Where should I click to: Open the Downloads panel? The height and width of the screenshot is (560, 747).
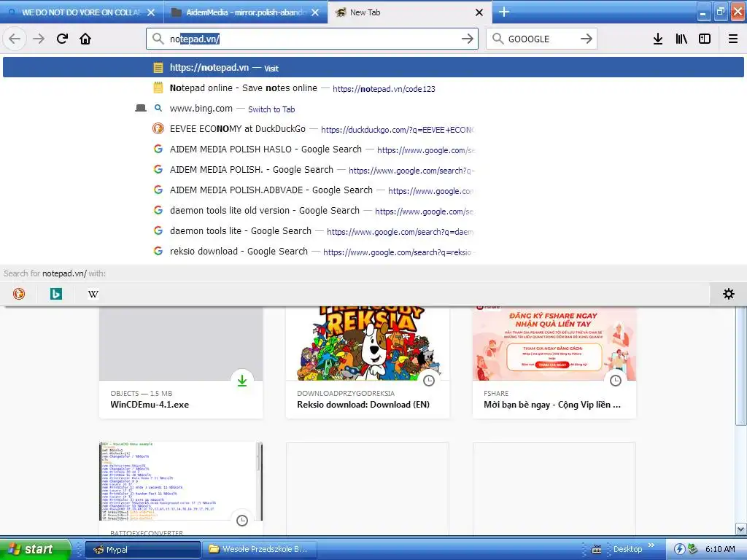[658, 39]
